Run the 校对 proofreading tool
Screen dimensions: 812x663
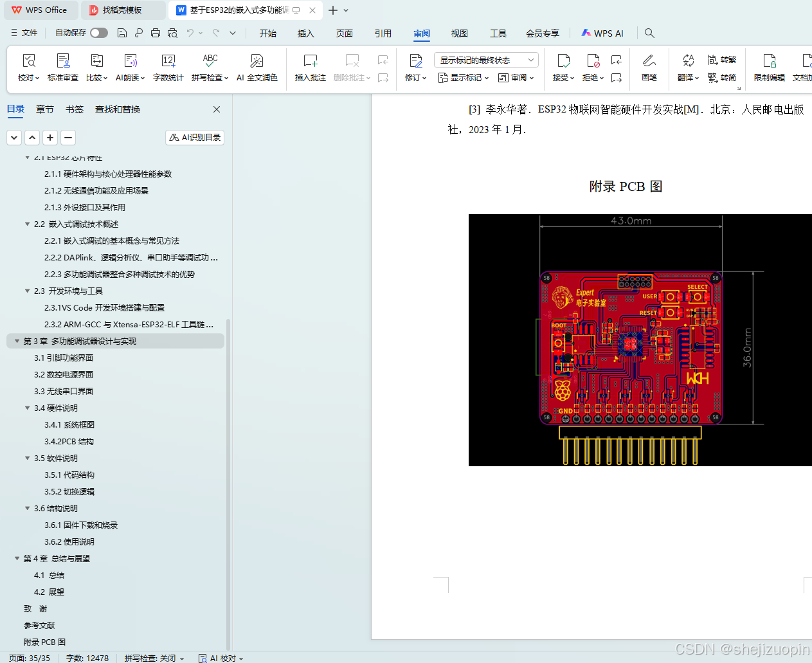point(26,69)
